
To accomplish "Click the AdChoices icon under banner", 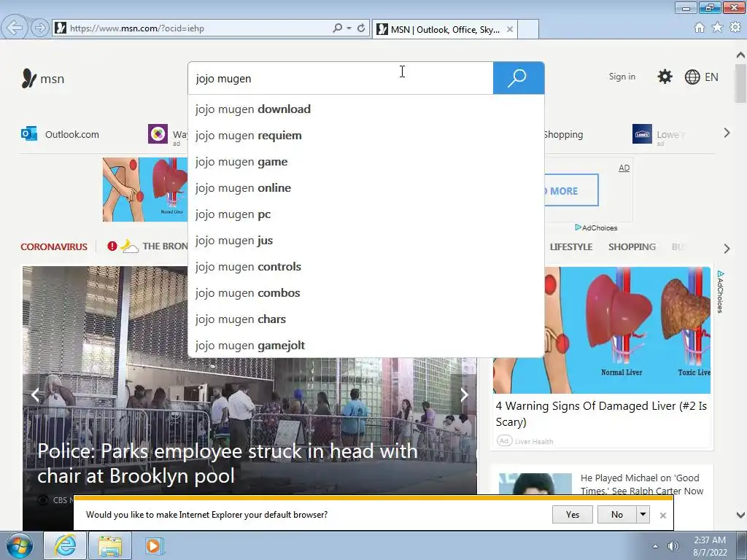I will point(578,227).
